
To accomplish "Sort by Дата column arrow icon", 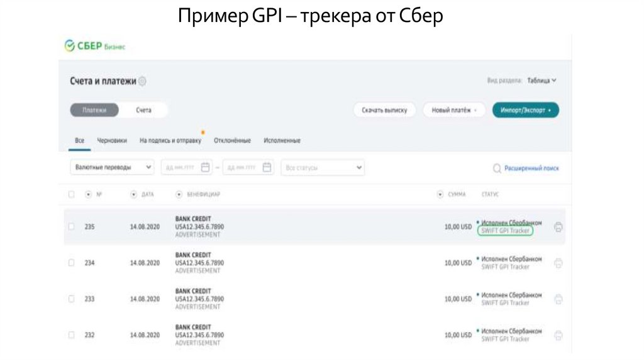I will pos(133,194).
